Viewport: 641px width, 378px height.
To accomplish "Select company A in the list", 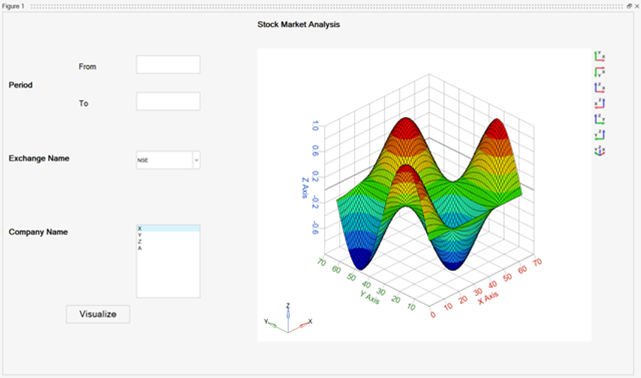I will (168, 248).
